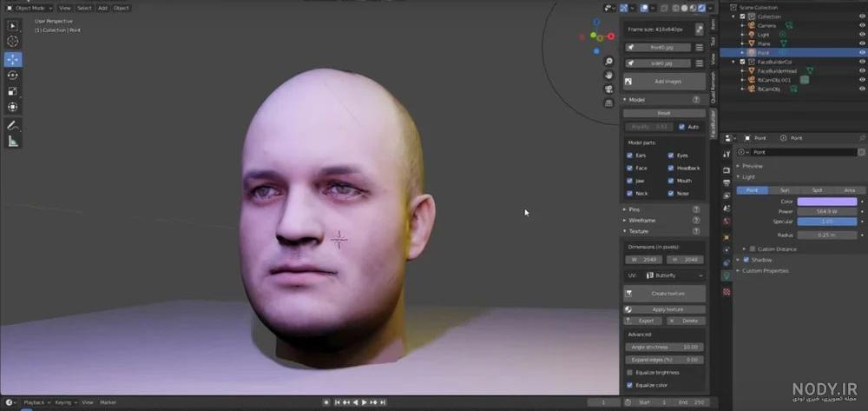Disable the Ears model part checkbox
868x411 pixels.
(x=629, y=156)
